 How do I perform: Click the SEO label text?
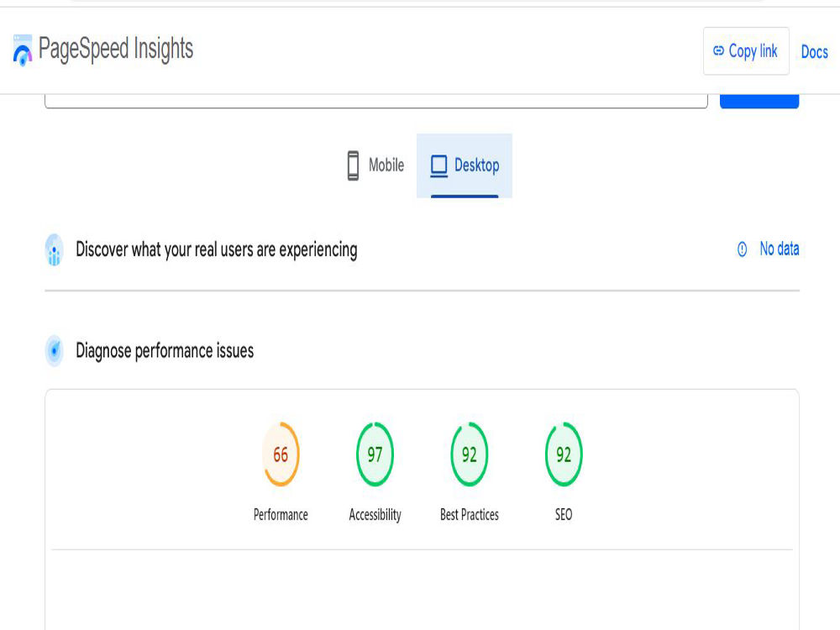pyautogui.click(x=564, y=515)
